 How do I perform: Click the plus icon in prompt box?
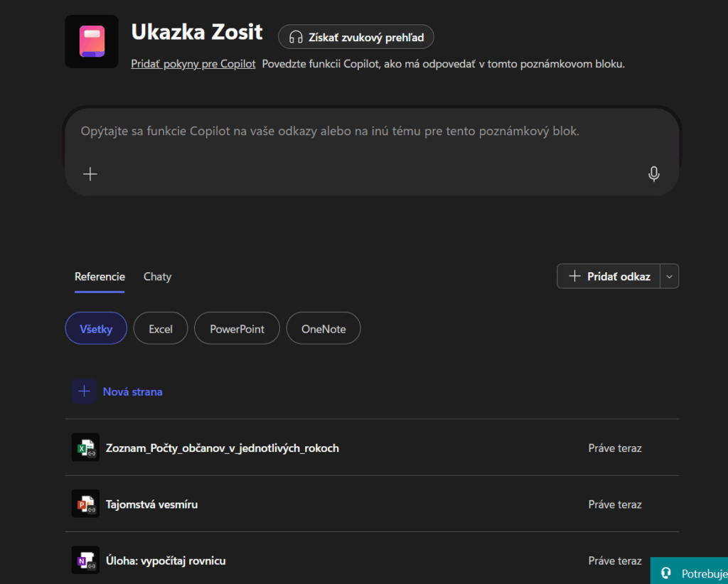tap(90, 174)
